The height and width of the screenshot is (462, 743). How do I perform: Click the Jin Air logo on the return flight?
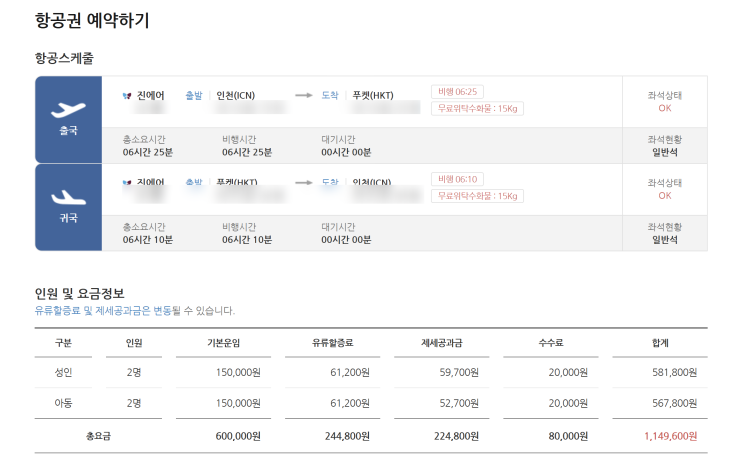(126, 183)
